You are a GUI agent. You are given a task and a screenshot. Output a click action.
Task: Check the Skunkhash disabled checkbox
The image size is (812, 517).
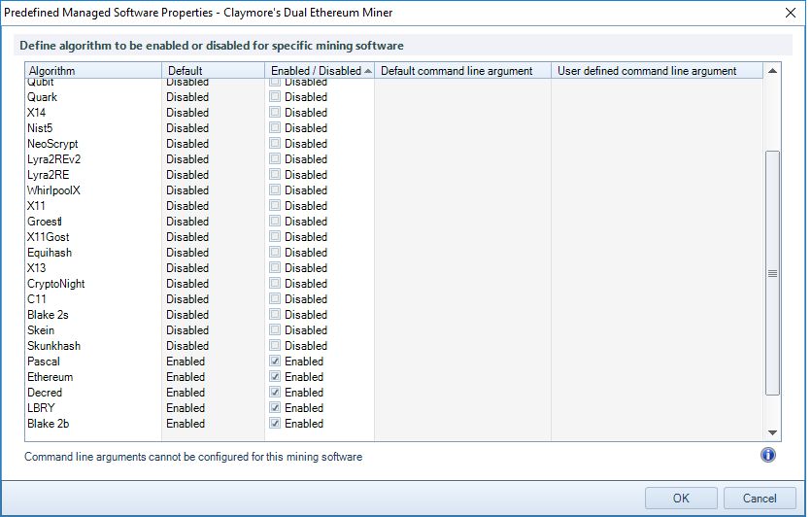[x=275, y=346]
